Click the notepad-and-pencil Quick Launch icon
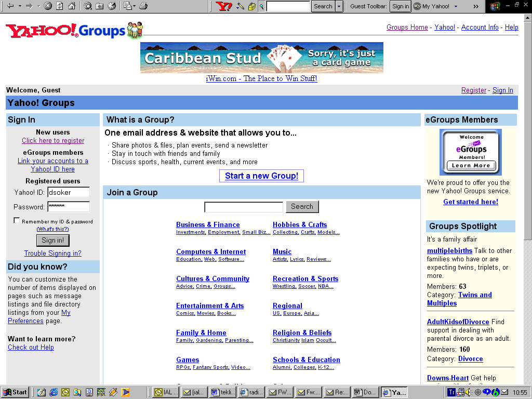 42,392
